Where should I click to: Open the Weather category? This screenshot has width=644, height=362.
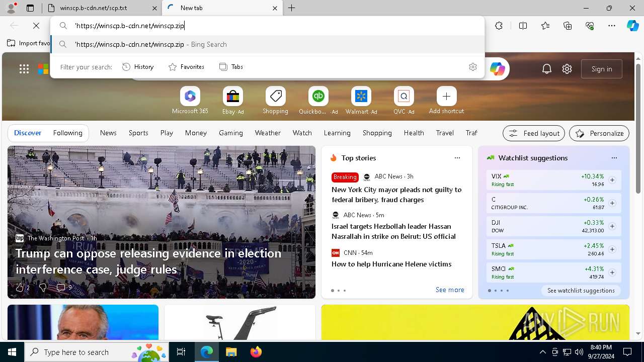coord(268,133)
